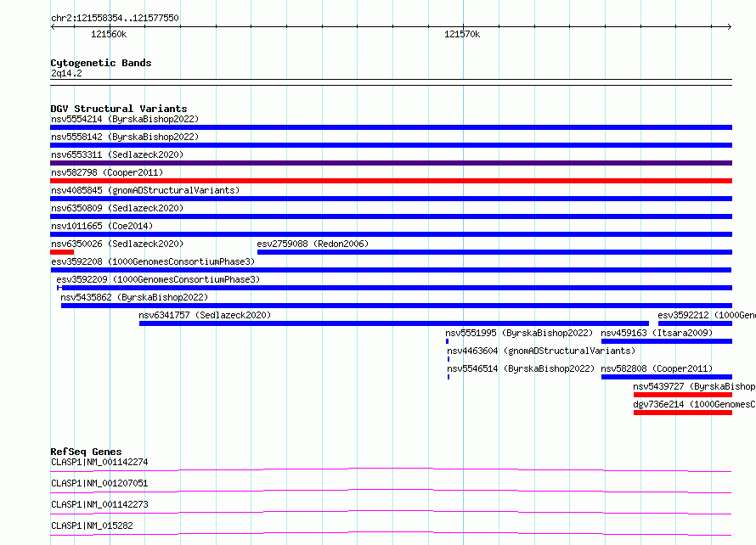Screen dimensions: 756x545
Task: Click the CLASP1|NM_001142273 transcript label
Action: 99,504
